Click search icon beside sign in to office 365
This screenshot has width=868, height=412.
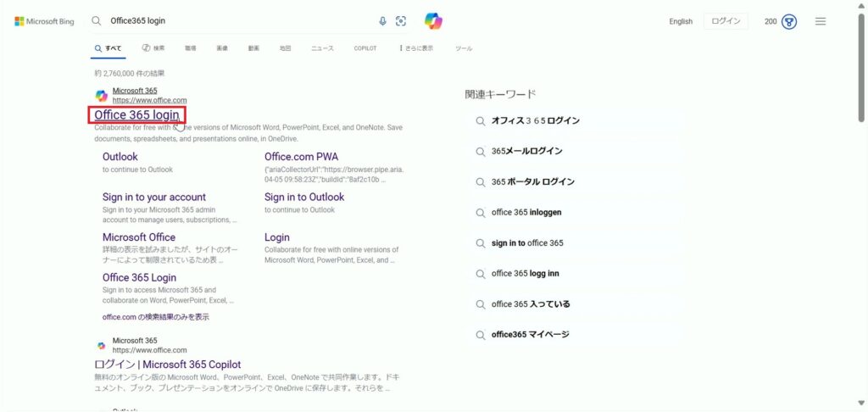point(481,243)
